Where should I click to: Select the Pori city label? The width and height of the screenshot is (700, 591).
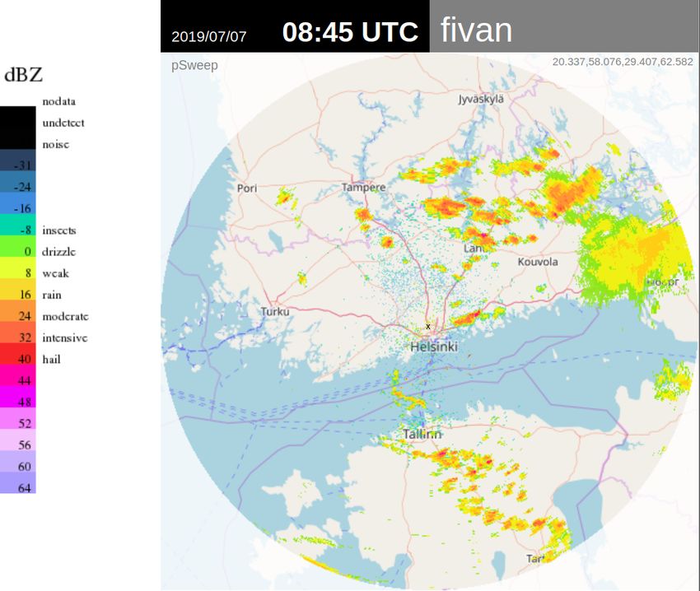point(247,188)
